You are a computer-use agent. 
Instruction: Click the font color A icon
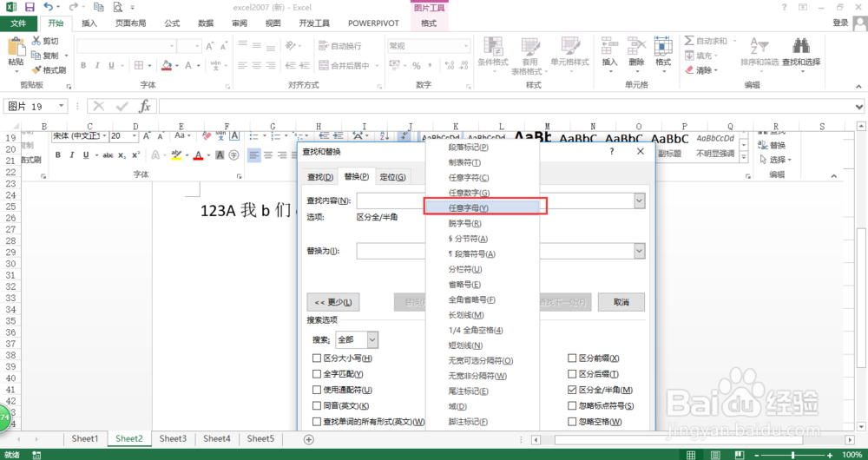pyautogui.click(x=188, y=65)
